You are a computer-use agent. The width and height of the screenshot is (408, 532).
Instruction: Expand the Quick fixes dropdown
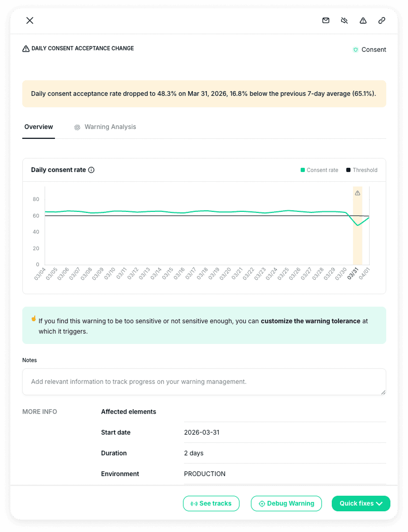point(361,504)
